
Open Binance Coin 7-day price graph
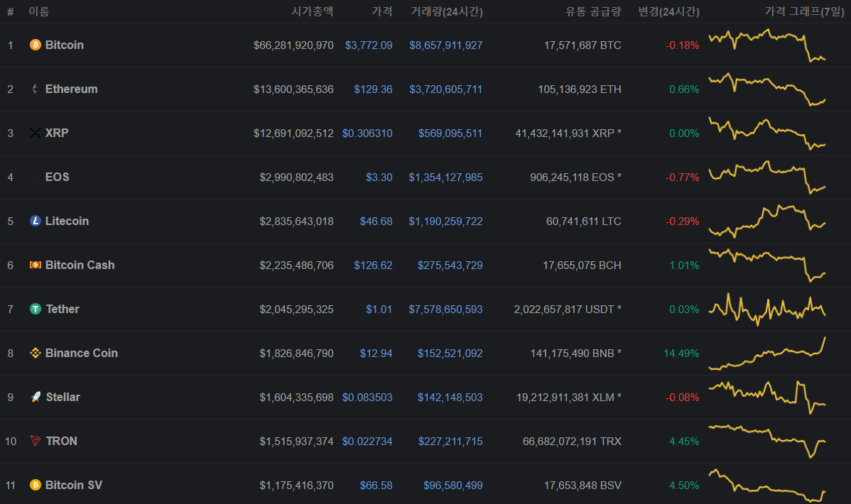coord(767,354)
